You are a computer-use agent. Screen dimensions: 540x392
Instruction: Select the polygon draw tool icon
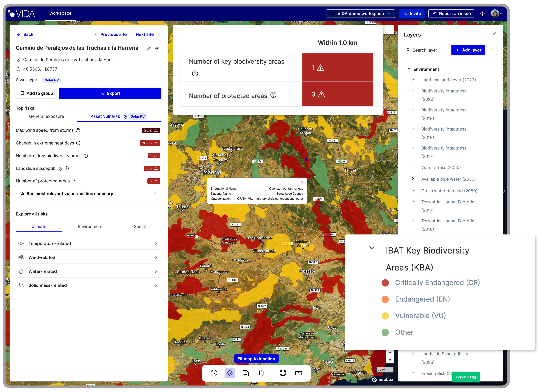283,373
